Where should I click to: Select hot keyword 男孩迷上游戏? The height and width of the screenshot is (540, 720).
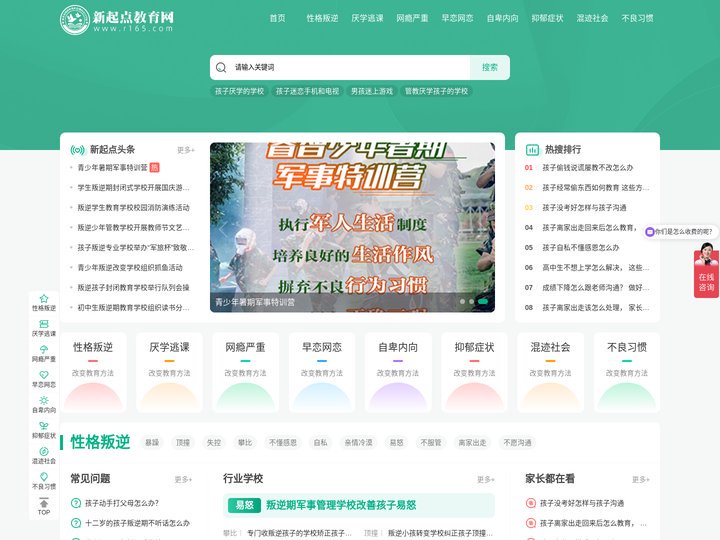(x=372, y=91)
